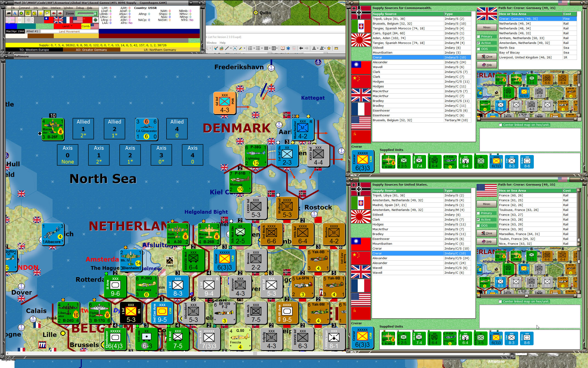This screenshot has width=588, height=368.
Task: Open the Debug menu
Action: pyautogui.click(x=80, y=8)
